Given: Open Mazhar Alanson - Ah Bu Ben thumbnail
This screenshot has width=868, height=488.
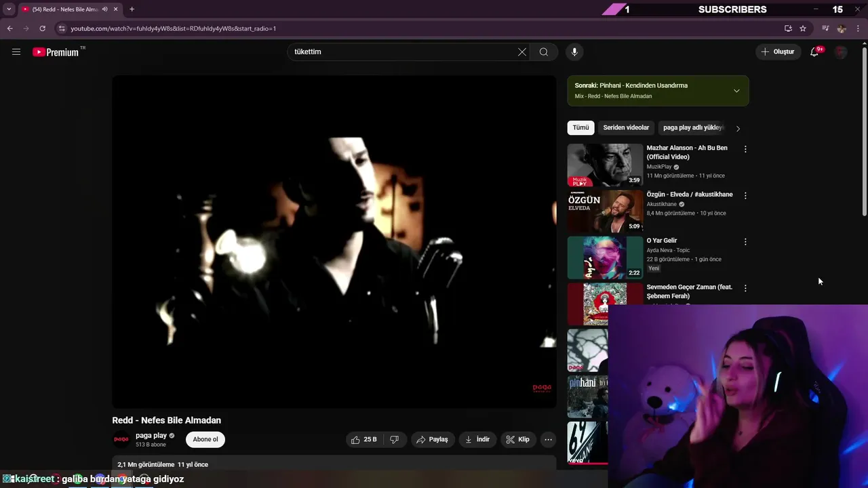Looking at the screenshot, I should (605, 165).
